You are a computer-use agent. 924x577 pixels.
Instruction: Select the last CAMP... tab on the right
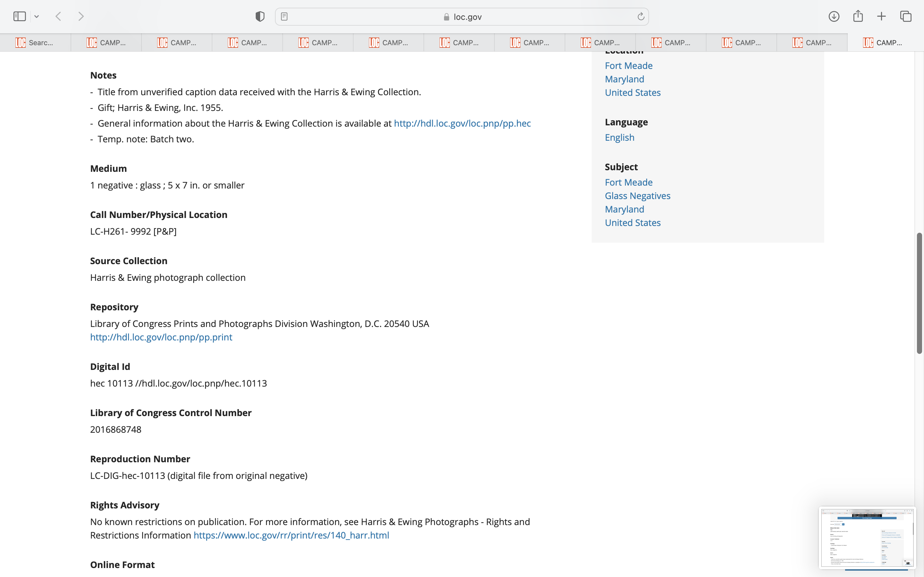[882, 42]
